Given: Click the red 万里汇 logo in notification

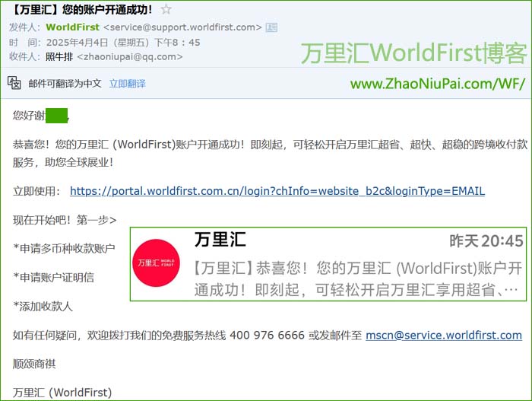Looking at the screenshot, I should coord(156,263).
